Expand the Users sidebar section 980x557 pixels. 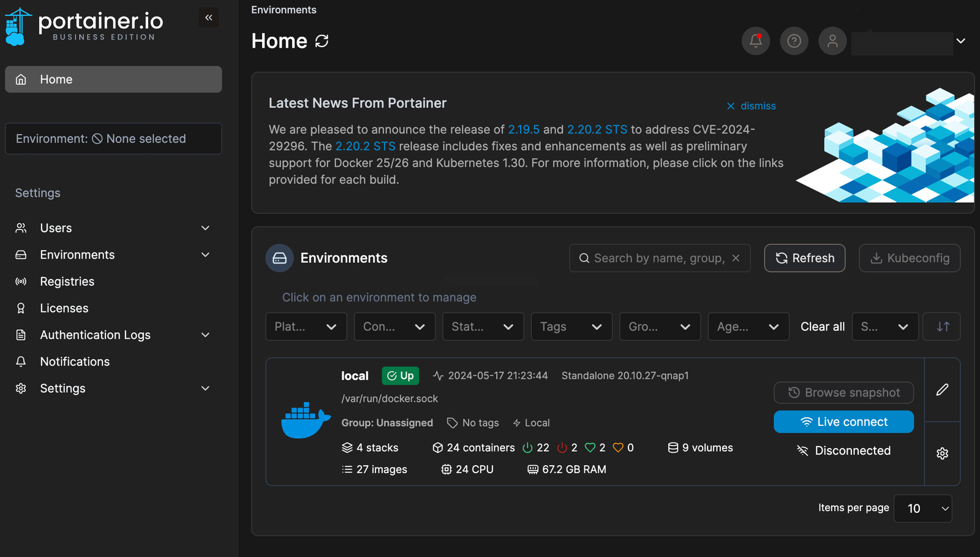205,228
